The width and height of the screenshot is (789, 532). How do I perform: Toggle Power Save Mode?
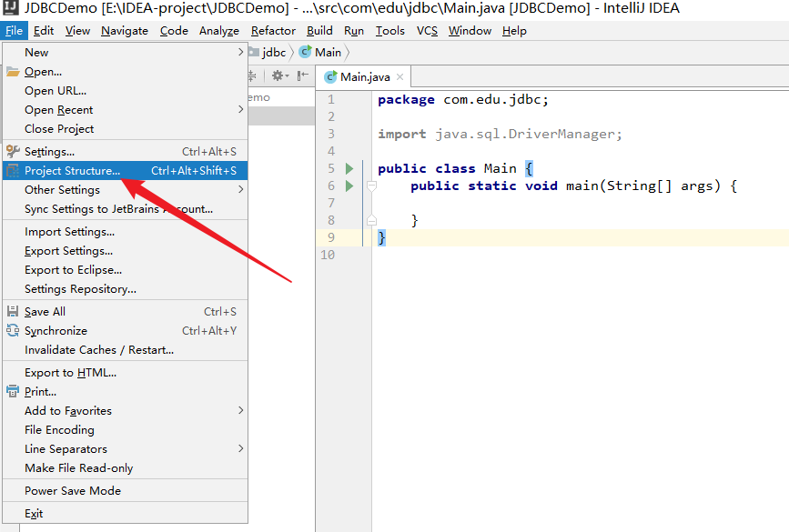126,490
